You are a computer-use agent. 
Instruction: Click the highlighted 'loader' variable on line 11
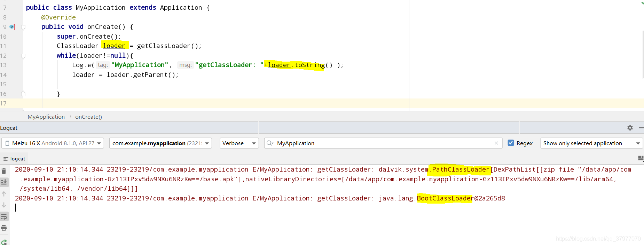point(114,46)
